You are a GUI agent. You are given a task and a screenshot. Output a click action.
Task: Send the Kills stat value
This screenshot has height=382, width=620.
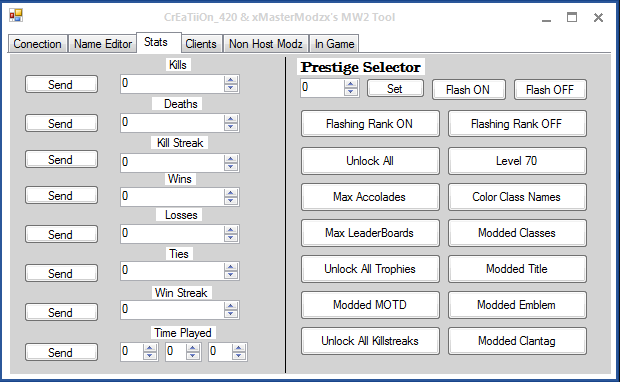pos(61,84)
